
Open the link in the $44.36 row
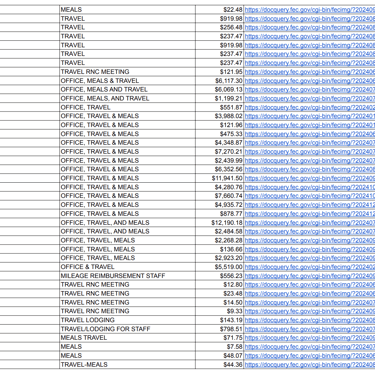click(310, 364)
